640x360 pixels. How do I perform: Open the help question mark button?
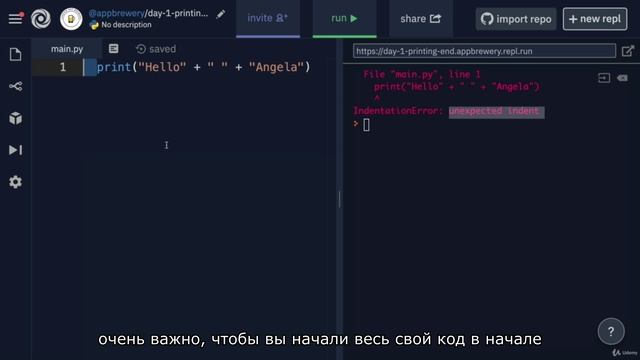pyautogui.click(x=611, y=331)
